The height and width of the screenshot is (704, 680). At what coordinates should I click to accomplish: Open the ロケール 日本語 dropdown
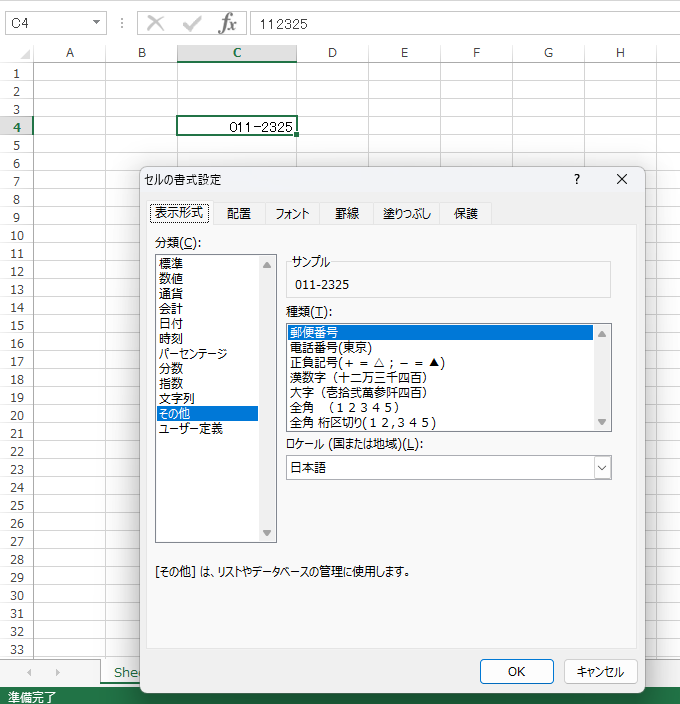pos(601,467)
